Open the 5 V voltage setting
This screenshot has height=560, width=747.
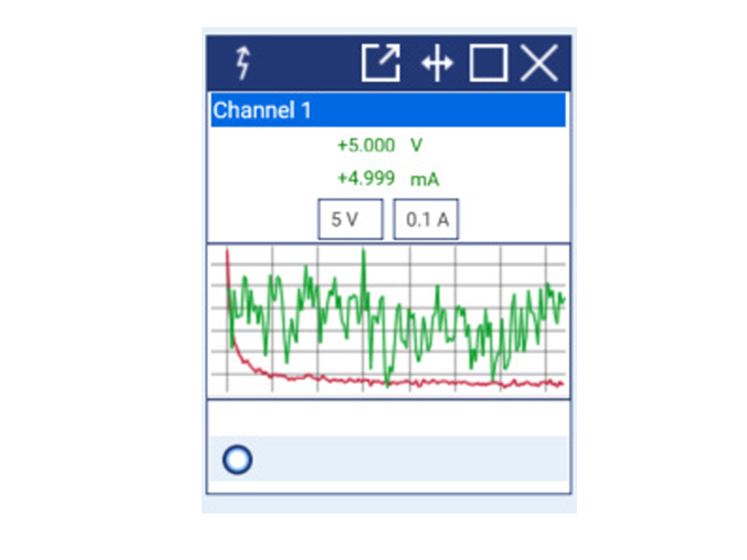tap(350, 220)
